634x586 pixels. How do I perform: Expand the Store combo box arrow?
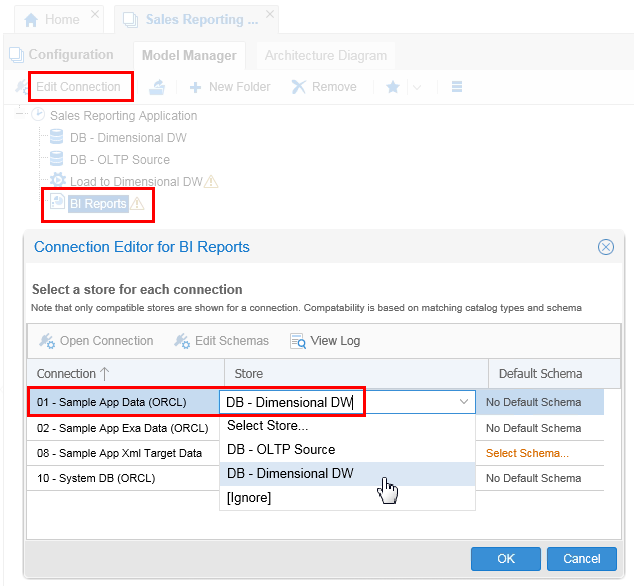(464, 402)
